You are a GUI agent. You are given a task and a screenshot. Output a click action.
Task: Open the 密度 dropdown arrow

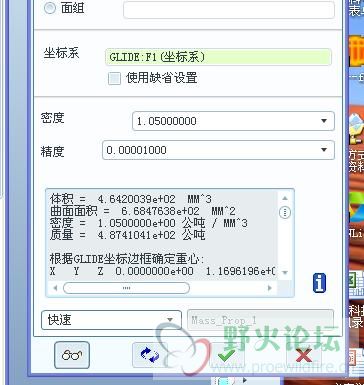pos(324,121)
